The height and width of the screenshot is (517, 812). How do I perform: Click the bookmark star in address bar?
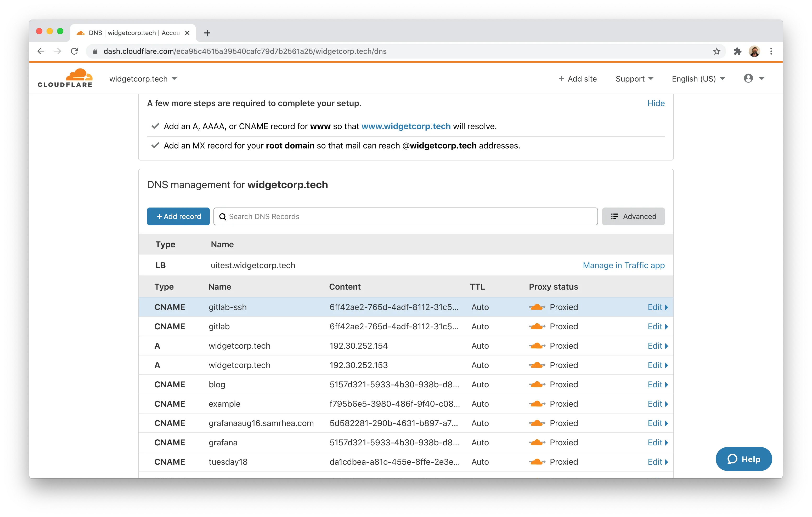[x=717, y=51]
